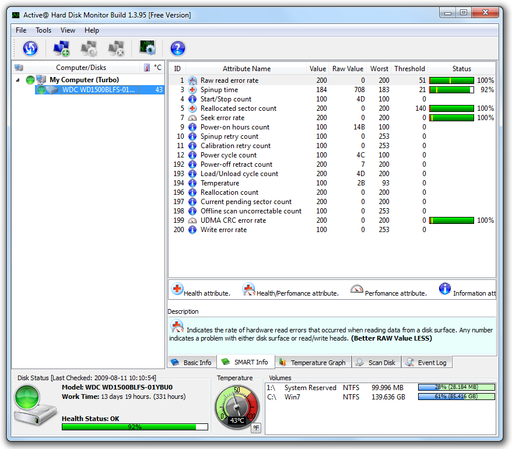Open the Tools menu
Screen dimensions: 512x449
43,30
